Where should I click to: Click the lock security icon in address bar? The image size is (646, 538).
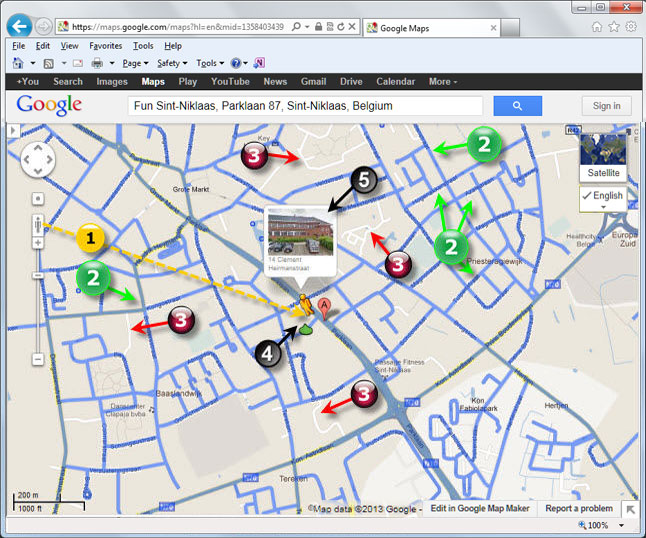pyautogui.click(x=318, y=27)
